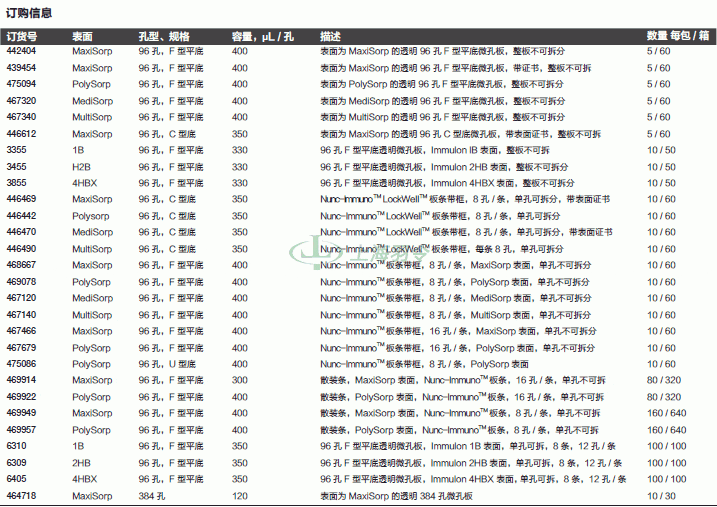Screen dimensions: 717x507
Task: Click capacity 120 in row 464718
Action: 240,496
